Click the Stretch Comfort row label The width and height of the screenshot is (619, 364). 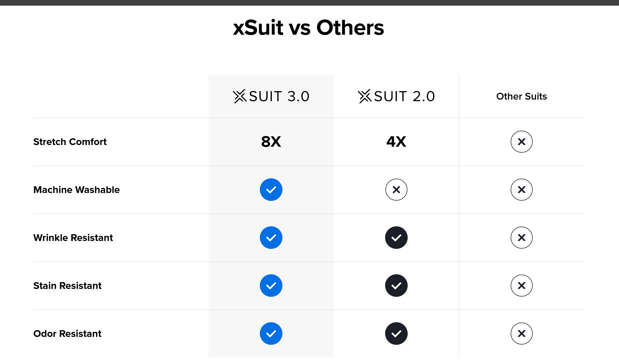click(70, 142)
